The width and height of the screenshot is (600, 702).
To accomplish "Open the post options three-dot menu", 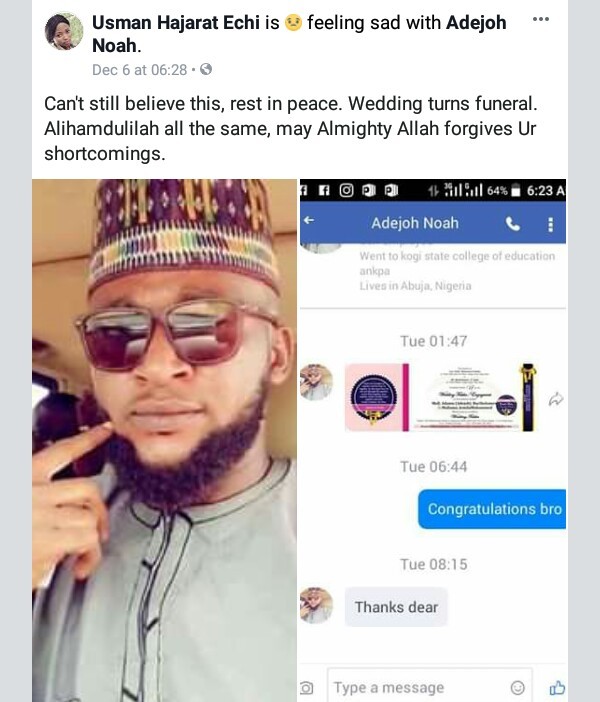I will (541, 20).
